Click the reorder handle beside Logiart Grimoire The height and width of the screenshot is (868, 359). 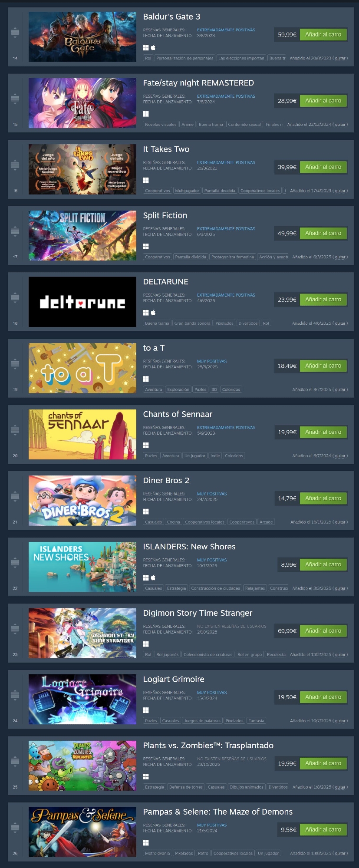click(x=15, y=695)
